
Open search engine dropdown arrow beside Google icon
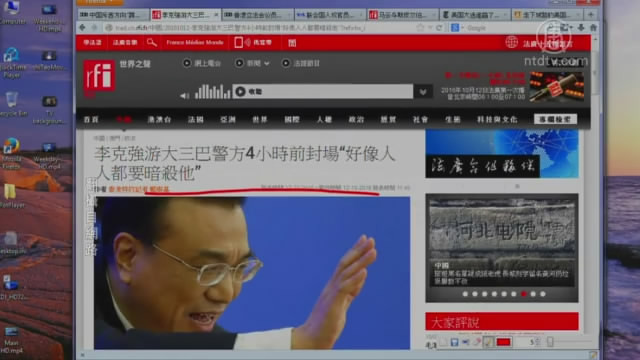[x=462, y=28]
